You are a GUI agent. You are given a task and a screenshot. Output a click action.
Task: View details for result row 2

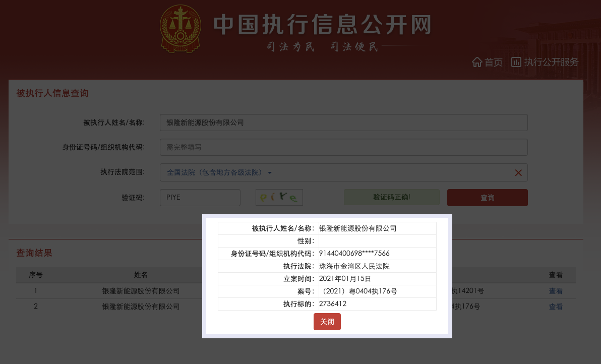pyautogui.click(x=556, y=307)
